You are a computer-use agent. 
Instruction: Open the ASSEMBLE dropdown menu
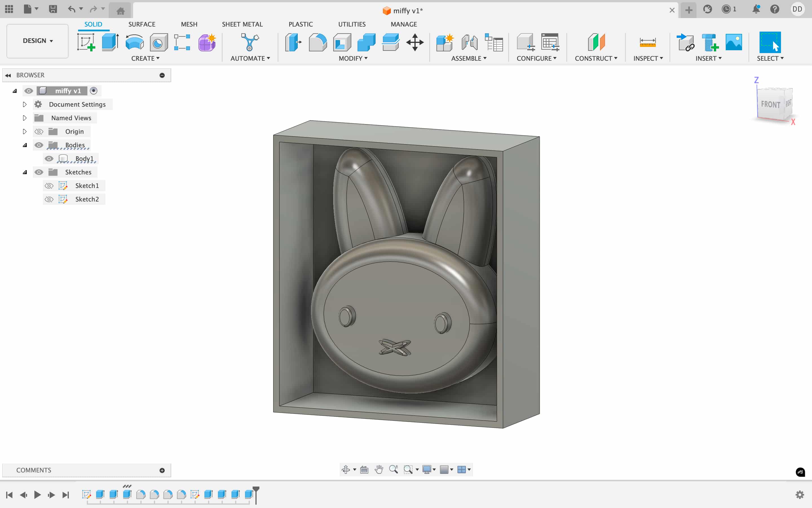469,58
